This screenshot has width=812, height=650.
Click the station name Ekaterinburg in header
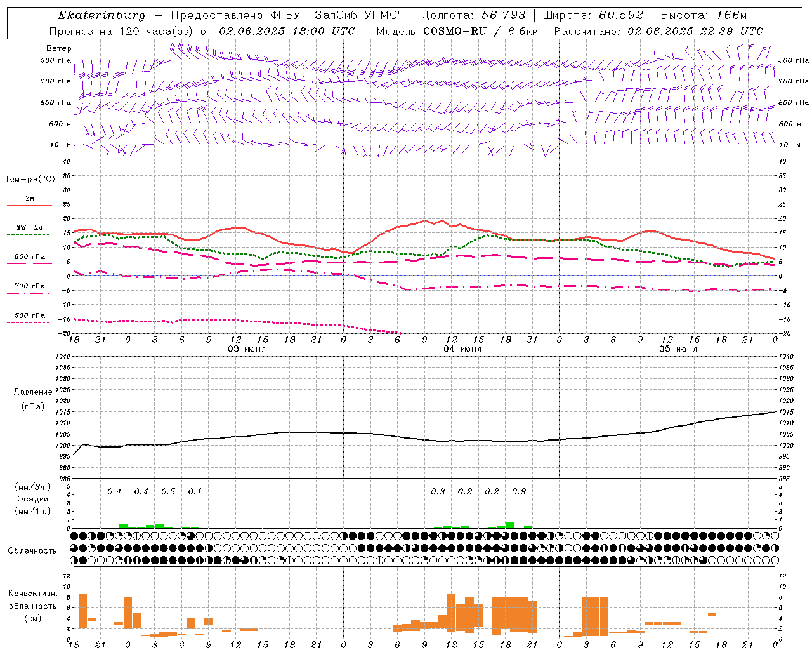pos(101,15)
